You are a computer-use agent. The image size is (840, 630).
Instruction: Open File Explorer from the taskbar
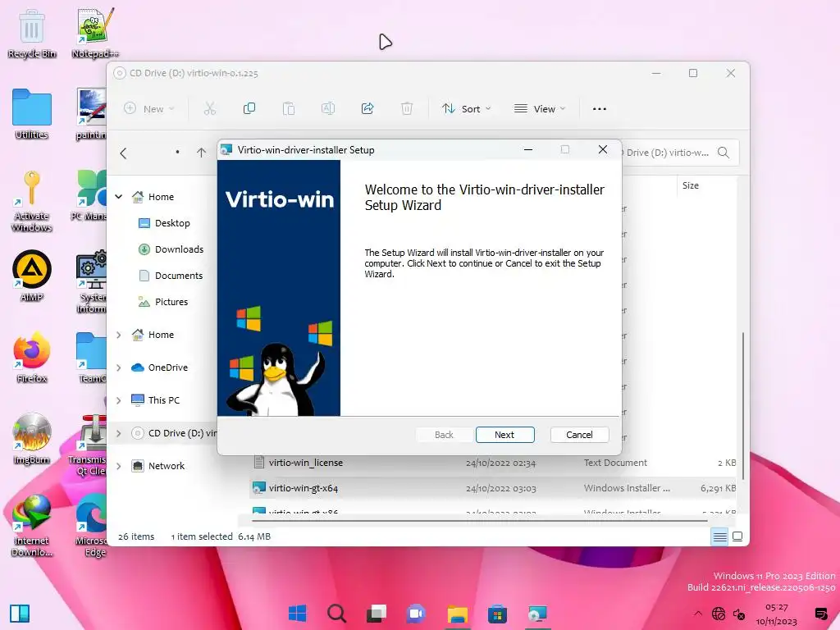point(458,614)
